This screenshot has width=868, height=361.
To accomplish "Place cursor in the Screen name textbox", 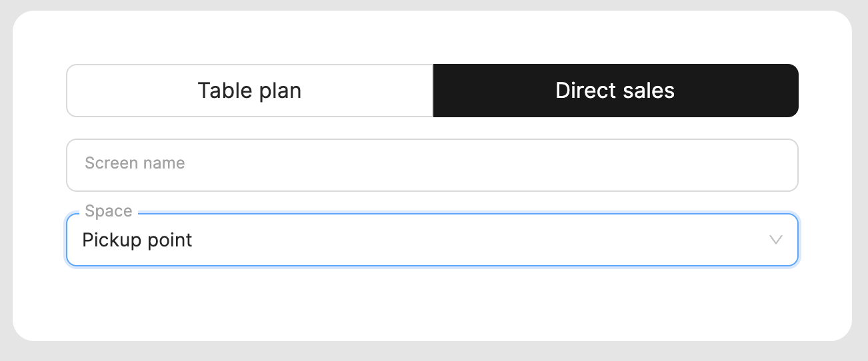I will 432,165.
